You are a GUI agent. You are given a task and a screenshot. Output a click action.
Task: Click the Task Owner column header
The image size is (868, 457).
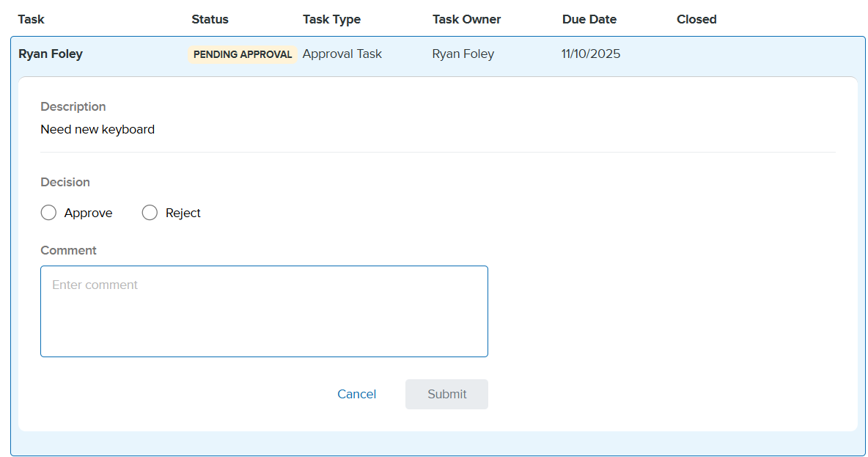coord(466,20)
